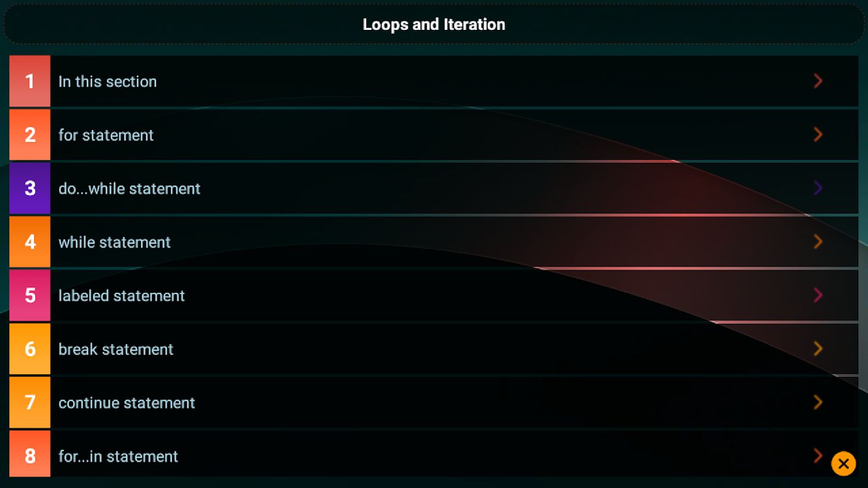Click the number 8 badge
This screenshot has height=488, width=868.
[30, 455]
